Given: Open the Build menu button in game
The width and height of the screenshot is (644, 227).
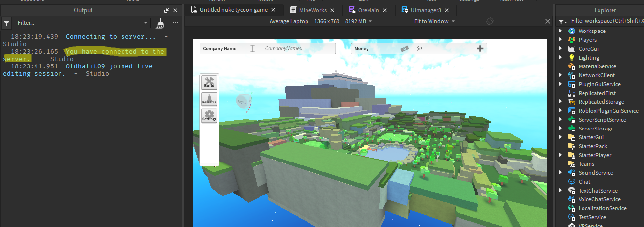Looking at the screenshot, I should coord(209,82).
